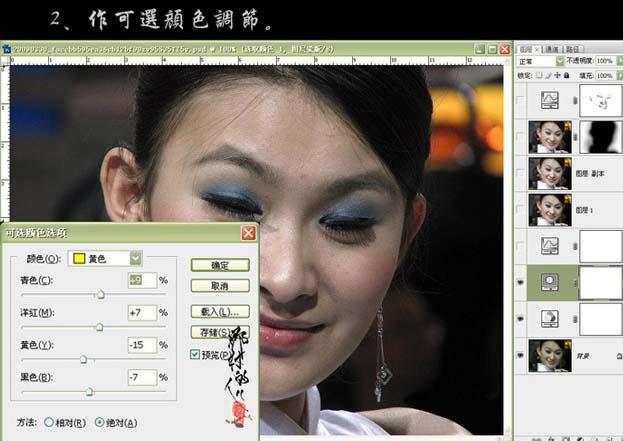Screen dimensions: 623x441
Task: Close the Selective Color dialog with X
Action: (x=248, y=233)
